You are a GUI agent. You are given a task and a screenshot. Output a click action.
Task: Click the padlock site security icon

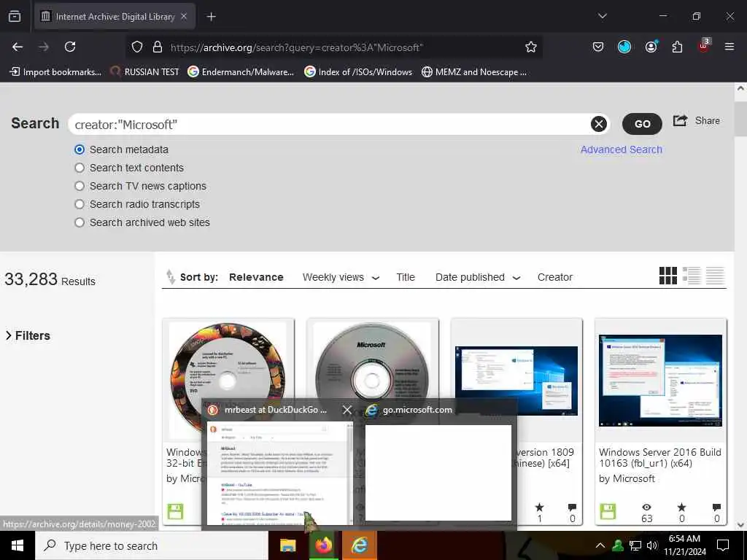(x=158, y=47)
